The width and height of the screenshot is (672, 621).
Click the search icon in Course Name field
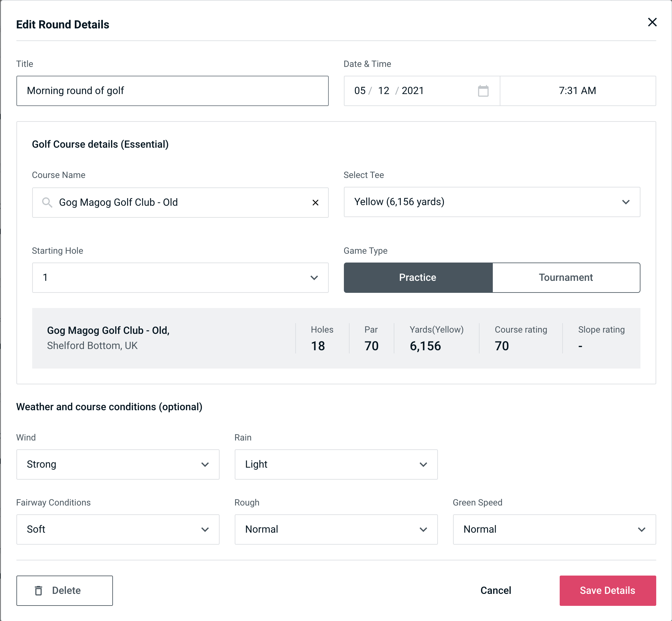pos(47,202)
